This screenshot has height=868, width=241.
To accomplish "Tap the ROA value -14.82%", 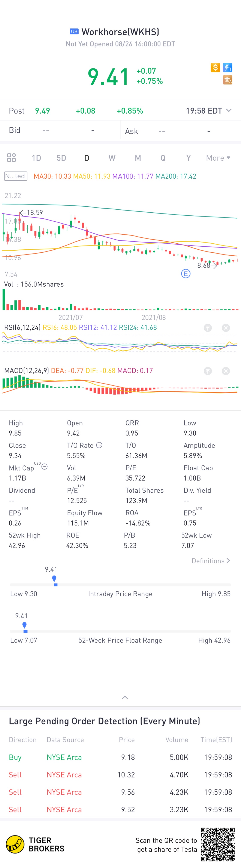I will (x=138, y=523).
